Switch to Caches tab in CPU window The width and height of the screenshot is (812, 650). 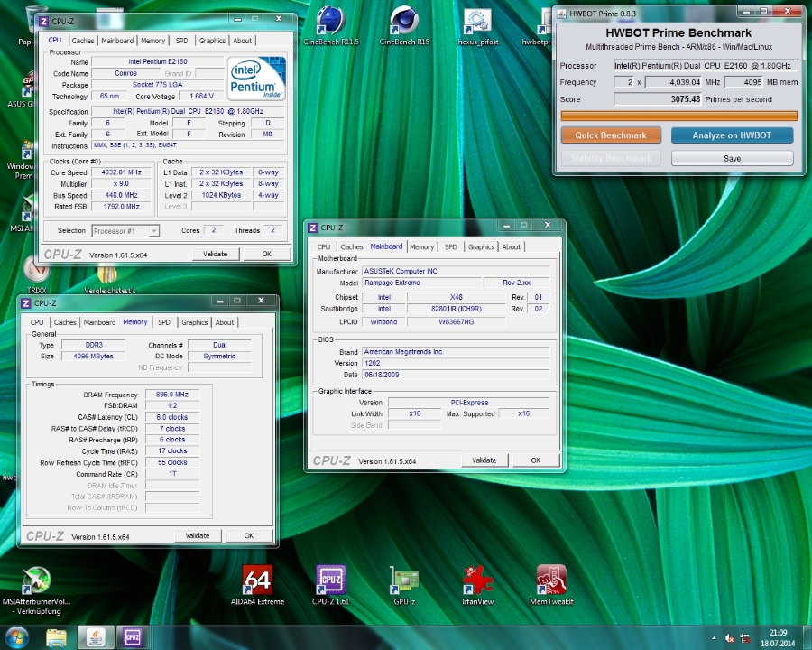83,41
